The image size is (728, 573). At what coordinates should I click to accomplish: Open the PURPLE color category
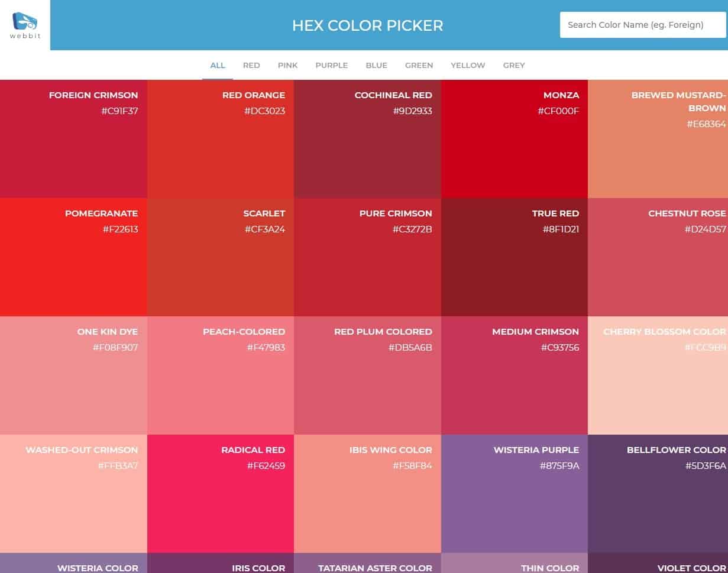click(x=331, y=65)
